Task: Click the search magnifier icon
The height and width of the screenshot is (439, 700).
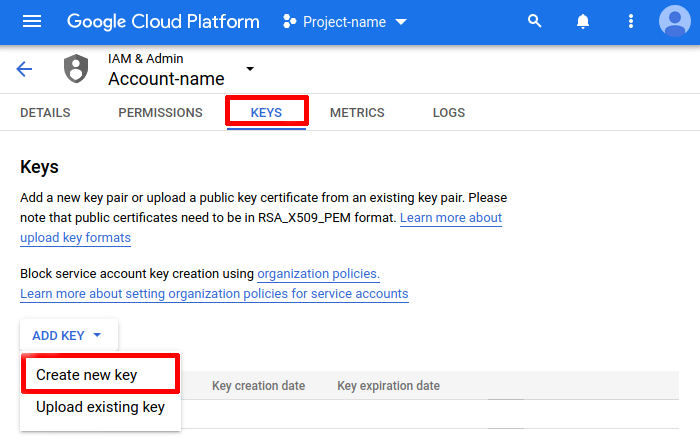Action: click(535, 21)
